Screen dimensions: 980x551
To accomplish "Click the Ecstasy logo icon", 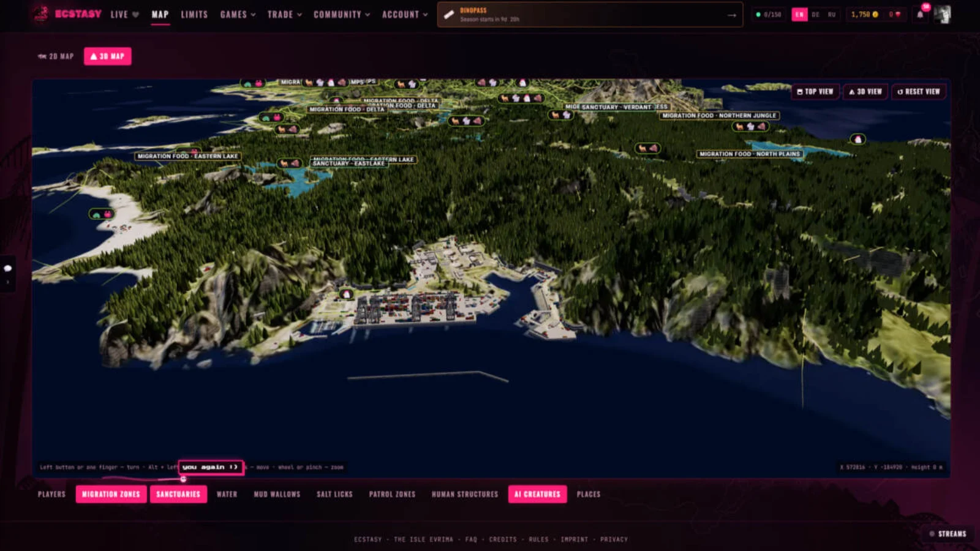I will point(40,14).
